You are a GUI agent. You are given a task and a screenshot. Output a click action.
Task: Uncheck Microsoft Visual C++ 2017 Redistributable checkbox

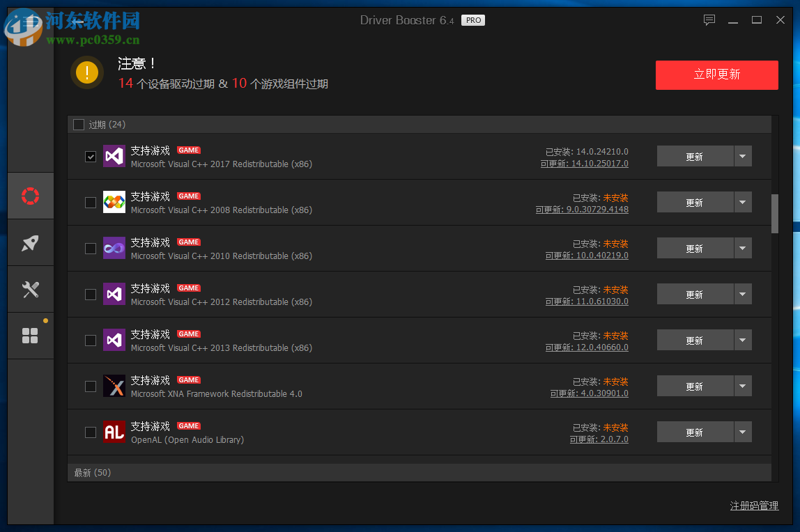90,156
